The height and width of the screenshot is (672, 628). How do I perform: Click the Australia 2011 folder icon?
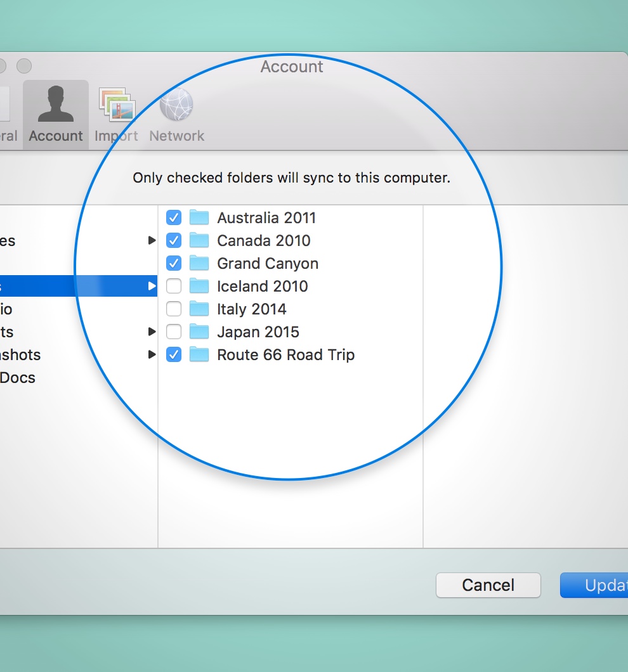(x=199, y=218)
